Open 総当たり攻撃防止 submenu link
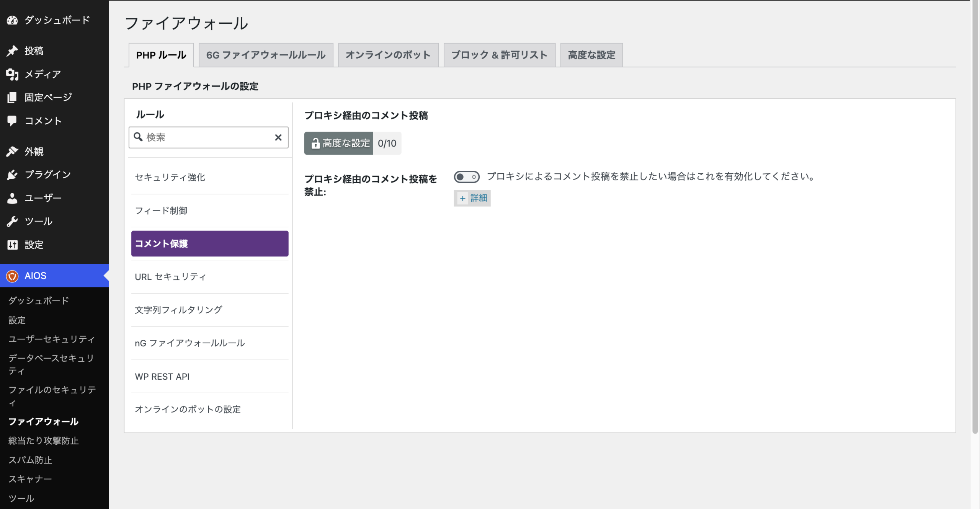The height and width of the screenshot is (509, 980). tap(44, 440)
